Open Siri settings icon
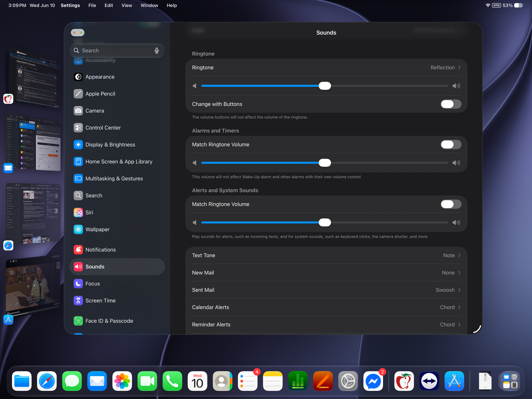Image resolution: width=532 pixels, height=399 pixels. (x=78, y=212)
